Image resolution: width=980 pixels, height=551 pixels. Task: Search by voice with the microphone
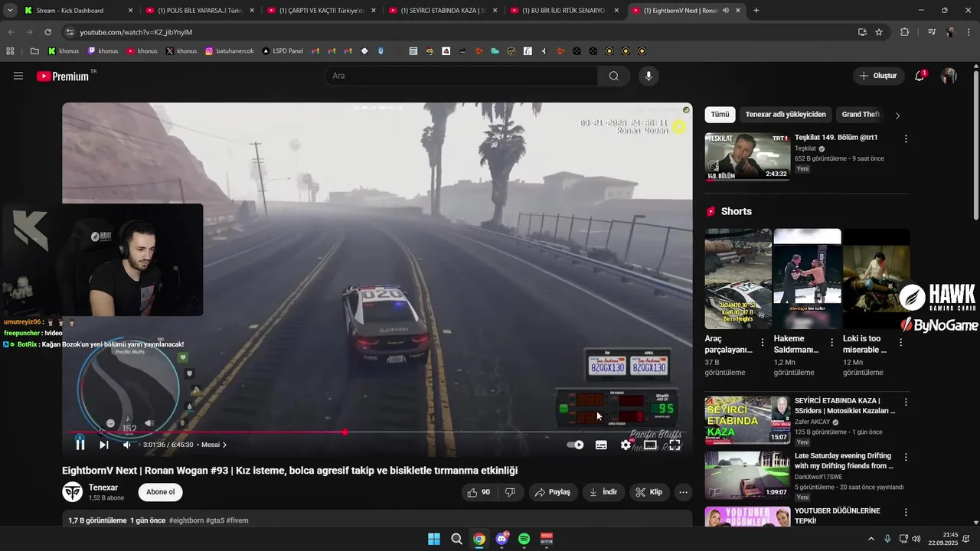[648, 76]
